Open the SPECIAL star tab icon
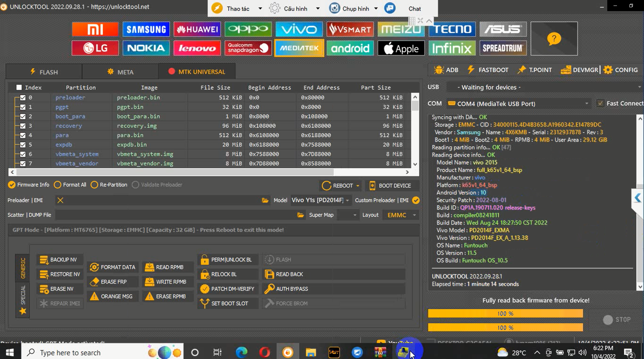 [23, 311]
